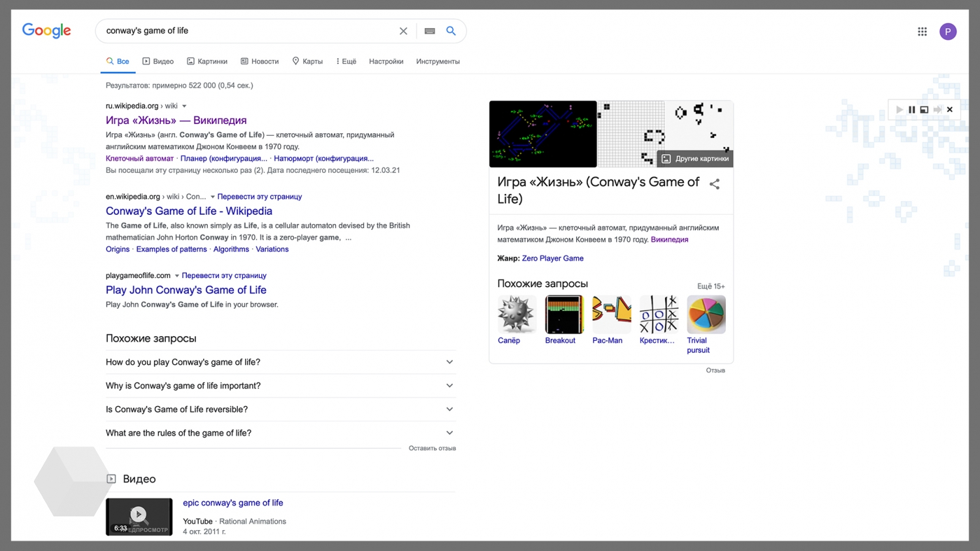Viewport: 980px width, 551px height.
Task: Share the Игра «Жизнь» knowledge panel
Action: click(x=714, y=184)
